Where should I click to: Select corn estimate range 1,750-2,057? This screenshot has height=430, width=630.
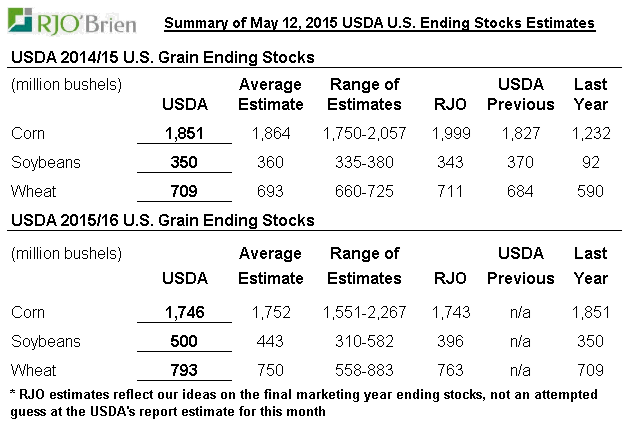pos(364,132)
